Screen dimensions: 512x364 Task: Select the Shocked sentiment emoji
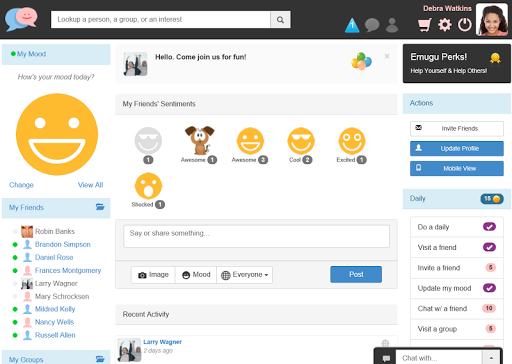(148, 186)
